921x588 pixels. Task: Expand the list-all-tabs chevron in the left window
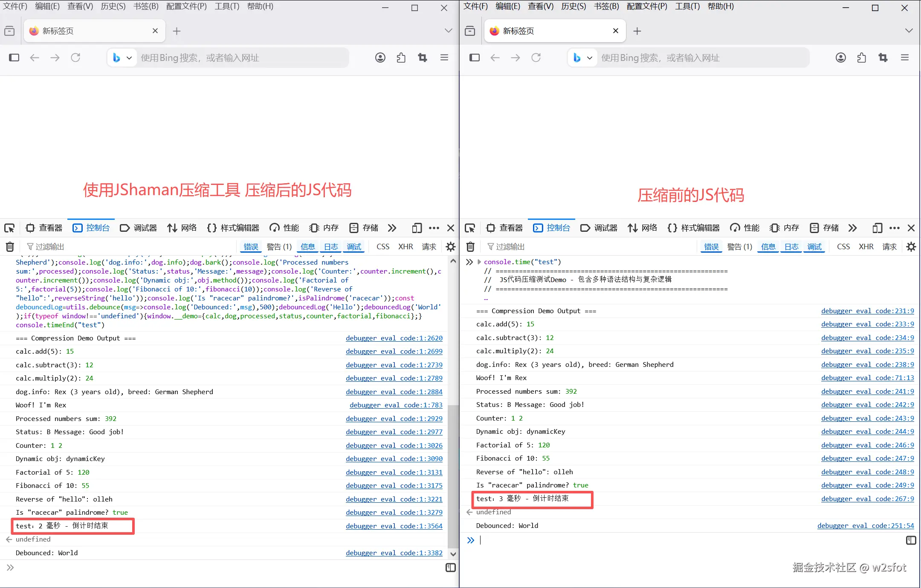coord(448,31)
